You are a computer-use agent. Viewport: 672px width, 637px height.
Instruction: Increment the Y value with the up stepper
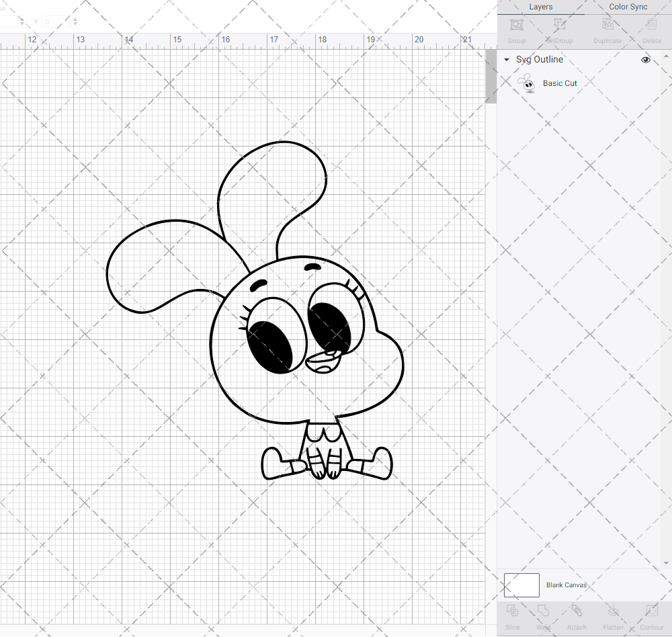(74, 18)
